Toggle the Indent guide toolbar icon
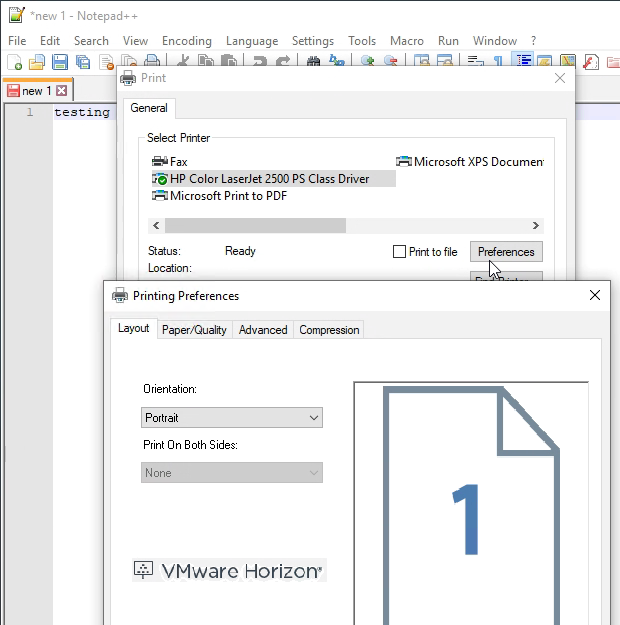The width and height of the screenshot is (620, 625). (523, 60)
